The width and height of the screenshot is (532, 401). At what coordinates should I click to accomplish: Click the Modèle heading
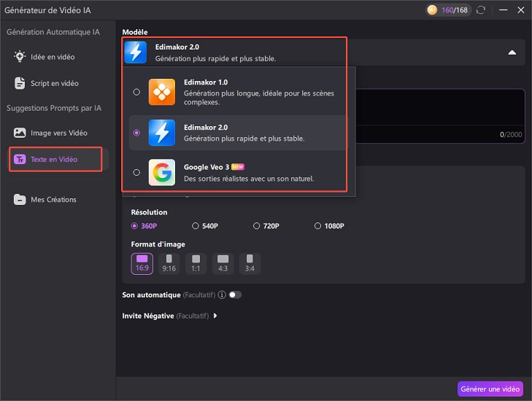point(135,32)
